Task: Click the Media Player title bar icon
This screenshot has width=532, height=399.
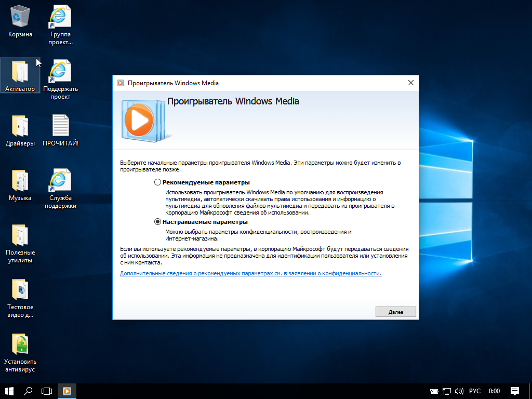Action: click(x=121, y=83)
